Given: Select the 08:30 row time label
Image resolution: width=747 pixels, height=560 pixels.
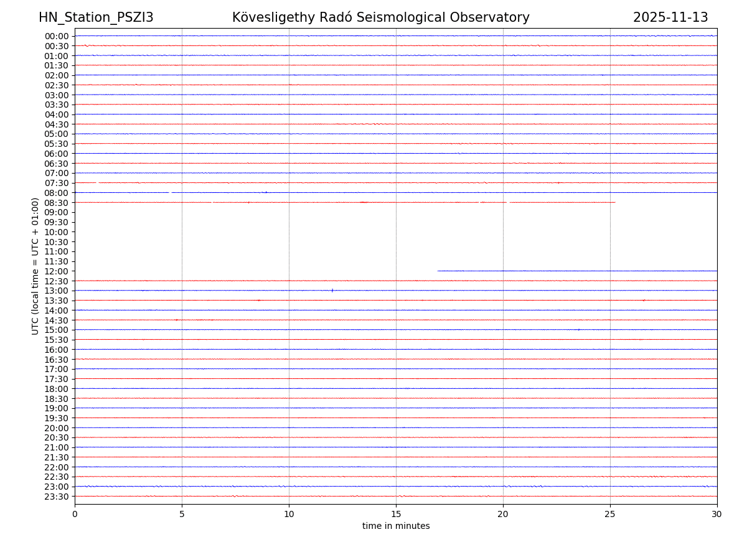Looking at the screenshot, I should (56, 203).
